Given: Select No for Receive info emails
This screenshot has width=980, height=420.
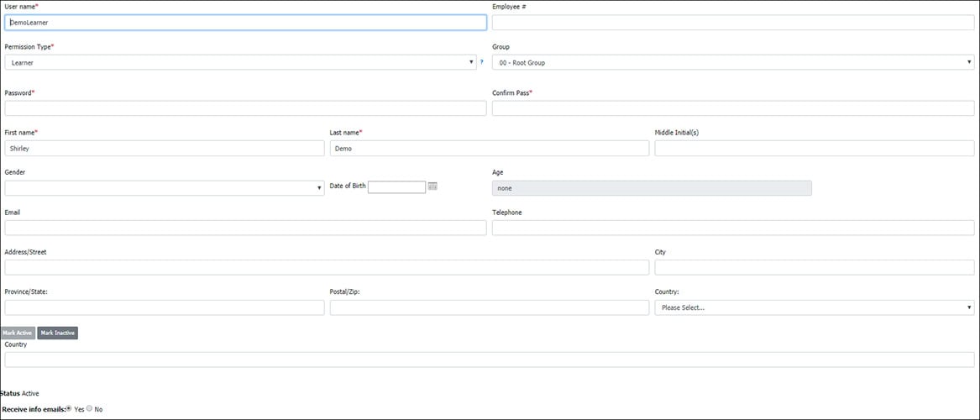Looking at the screenshot, I should [90, 408].
